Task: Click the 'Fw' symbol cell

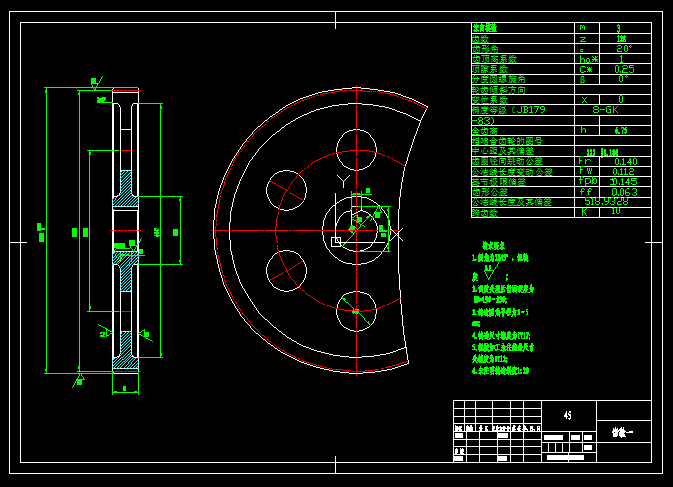Action: tap(585, 171)
